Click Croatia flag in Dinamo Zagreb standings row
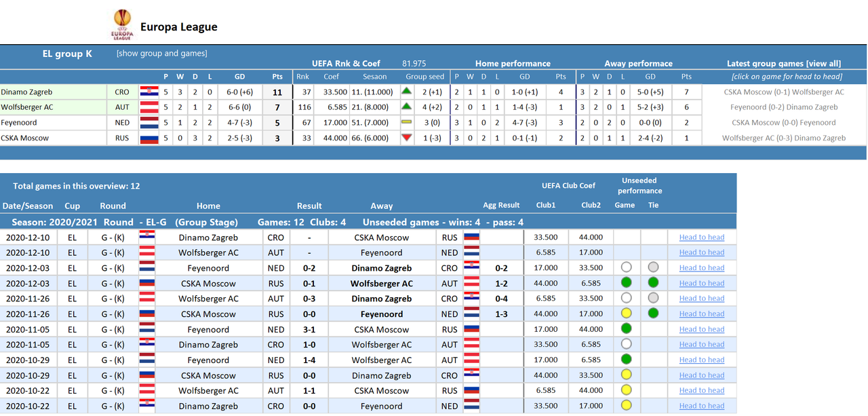Image resolution: width=868 pixels, height=416 pixels. 149,92
